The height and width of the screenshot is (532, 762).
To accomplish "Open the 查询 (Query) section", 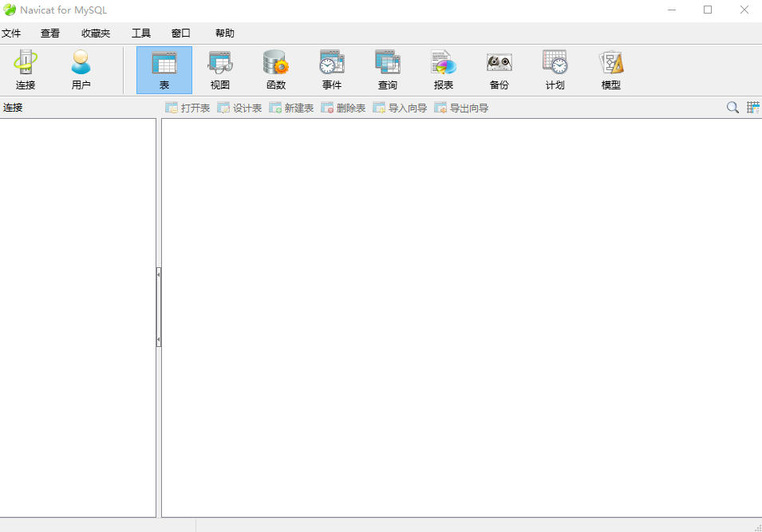I will [x=387, y=70].
